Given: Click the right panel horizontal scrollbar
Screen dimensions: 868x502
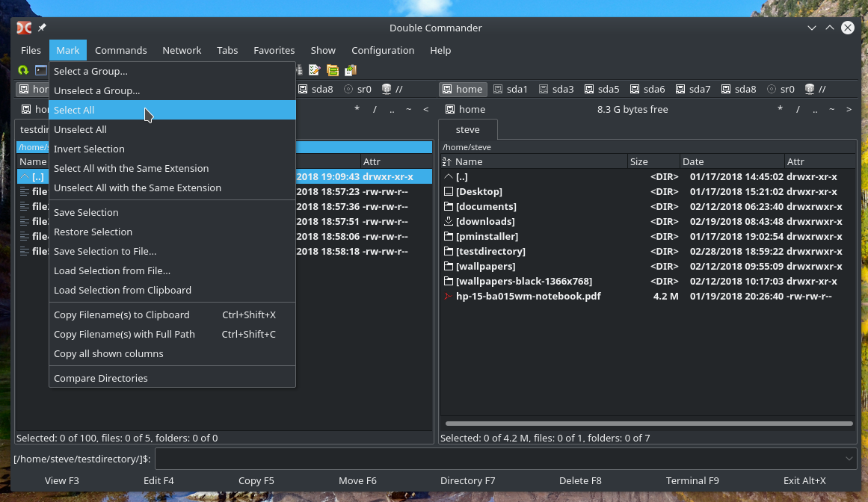Looking at the screenshot, I should point(649,424).
